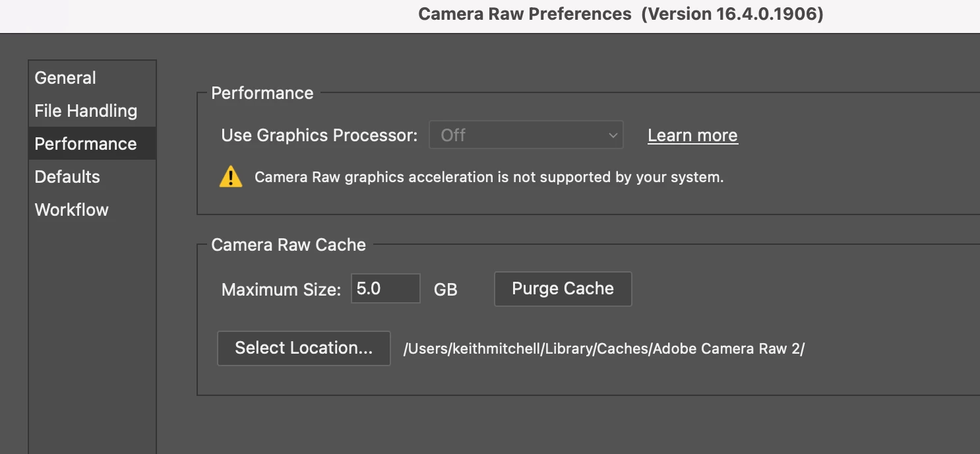Click the cache folder path text
The width and height of the screenshot is (980, 454).
click(603, 349)
